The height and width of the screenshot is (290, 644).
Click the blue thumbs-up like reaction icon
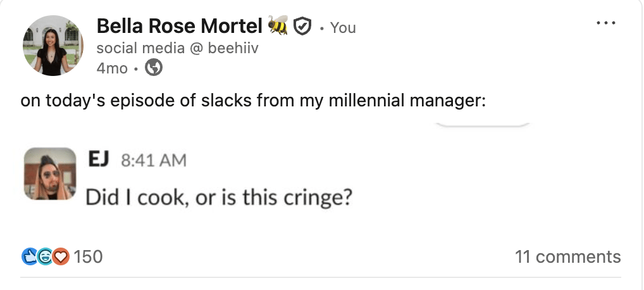click(x=30, y=256)
